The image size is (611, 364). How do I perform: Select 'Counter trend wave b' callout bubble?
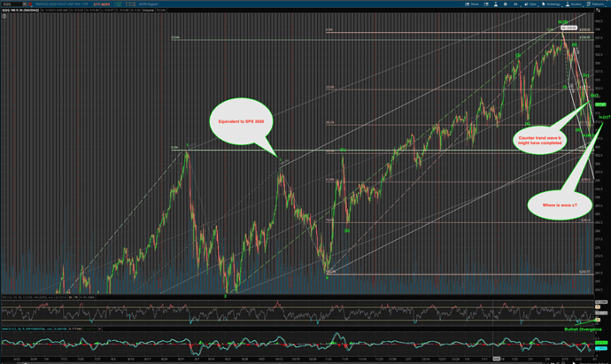click(539, 140)
